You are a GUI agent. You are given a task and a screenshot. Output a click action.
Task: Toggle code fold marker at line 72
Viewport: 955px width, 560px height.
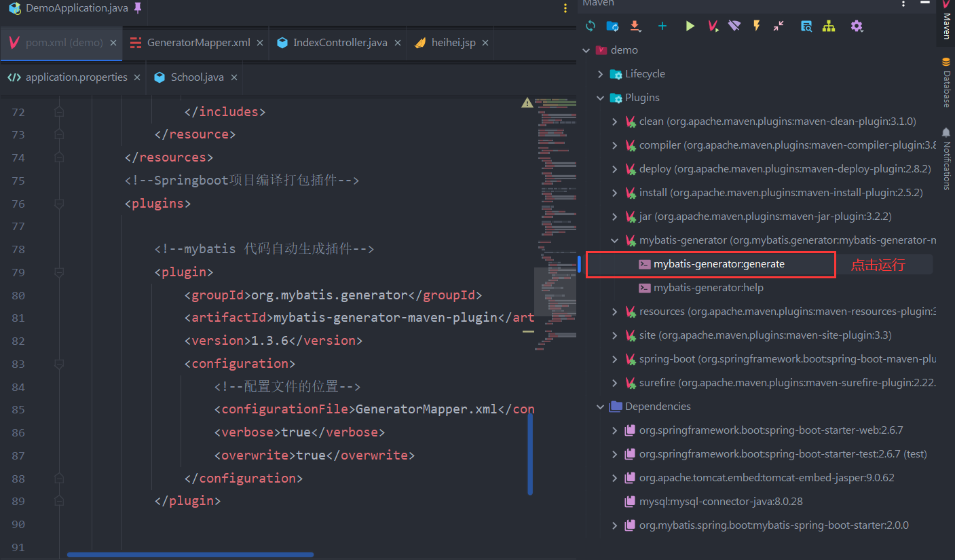(59, 111)
